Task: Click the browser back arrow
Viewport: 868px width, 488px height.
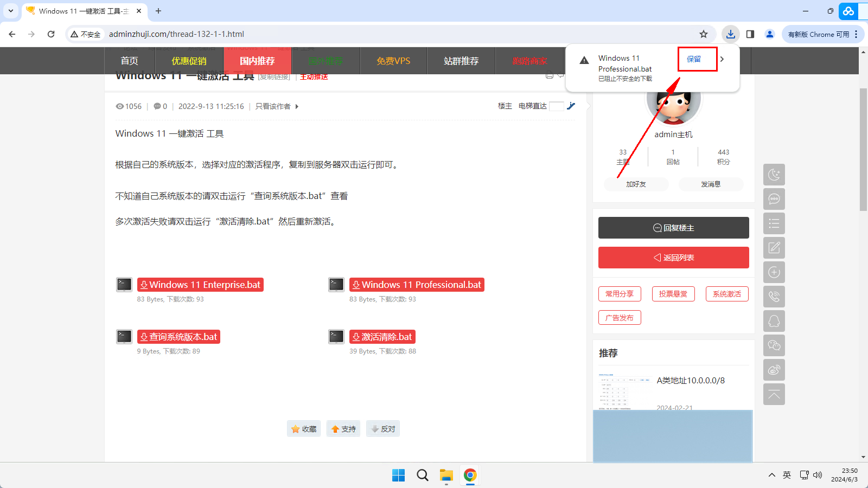Action: pos(12,34)
